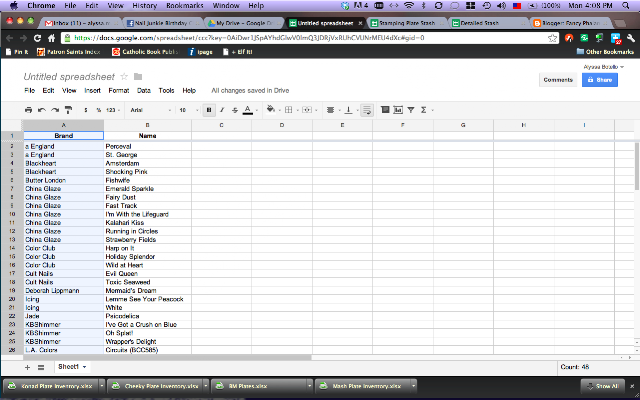Screen dimensions: 640x400
Task: Open the merge cells dropdown
Action: [309, 110]
